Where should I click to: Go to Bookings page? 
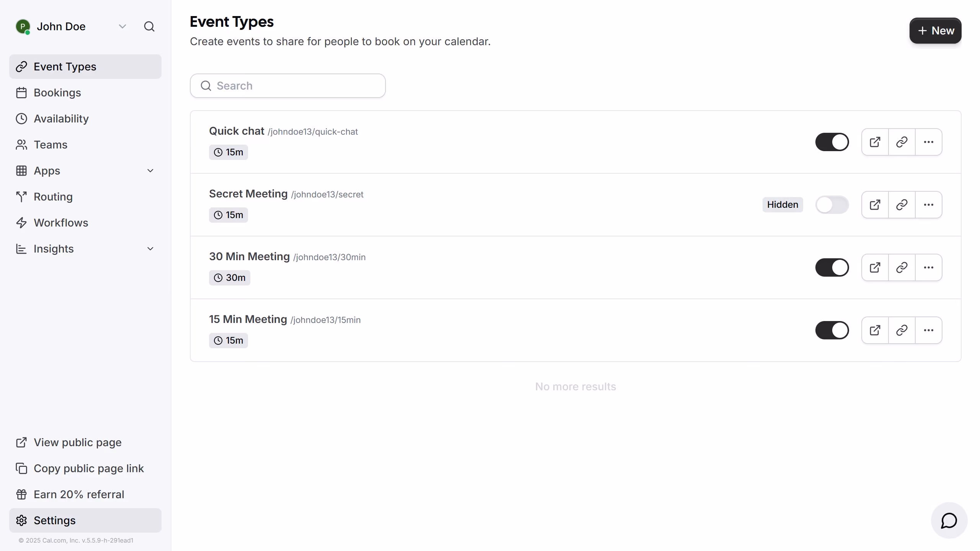(85, 93)
